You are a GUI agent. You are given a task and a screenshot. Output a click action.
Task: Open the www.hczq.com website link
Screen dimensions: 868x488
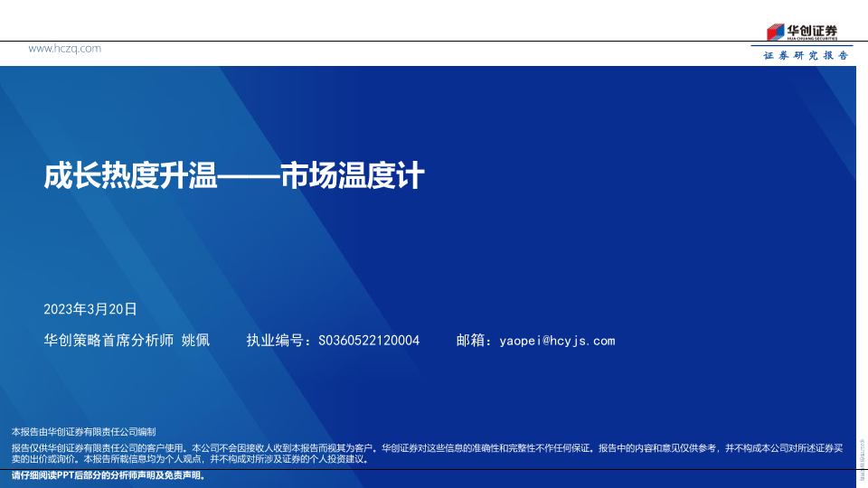(64, 49)
